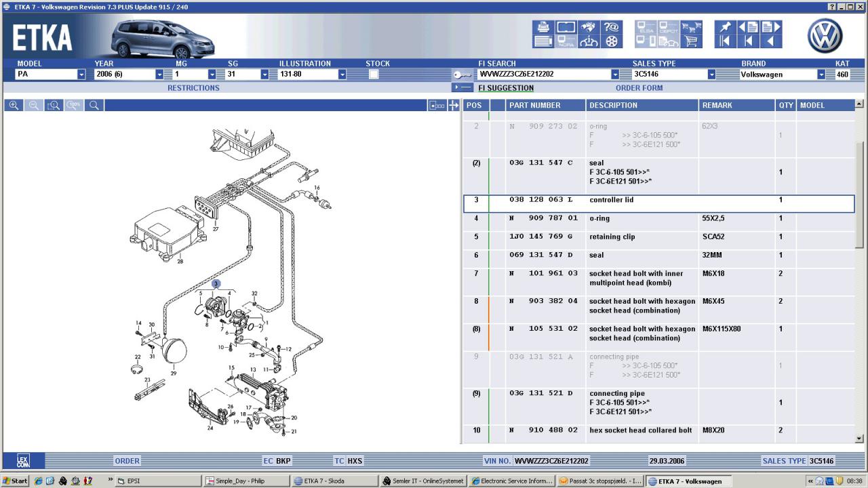The height and width of the screenshot is (488, 868).
Task: Click the wheel rim icon
Action: [x=612, y=41]
